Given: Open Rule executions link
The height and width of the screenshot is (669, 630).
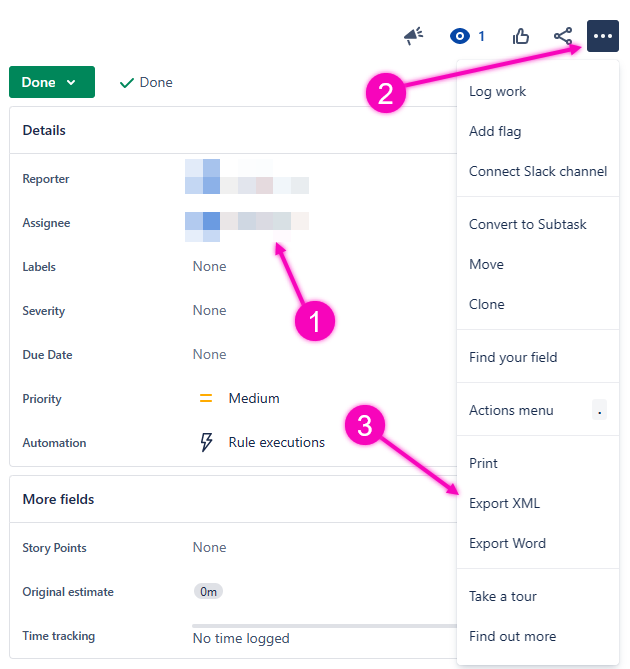Looking at the screenshot, I should [276, 442].
